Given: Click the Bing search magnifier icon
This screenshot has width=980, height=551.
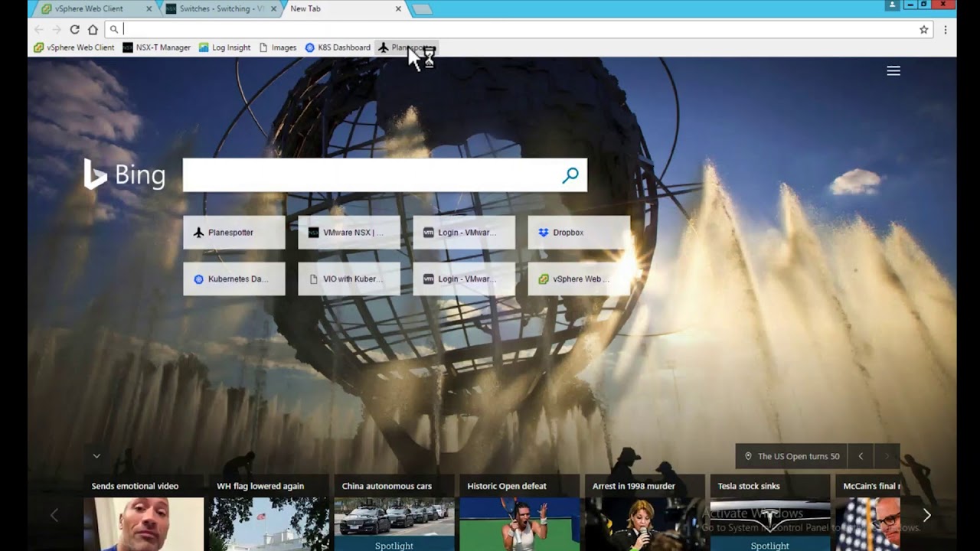Looking at the screenshot, I should pos(570,176).
